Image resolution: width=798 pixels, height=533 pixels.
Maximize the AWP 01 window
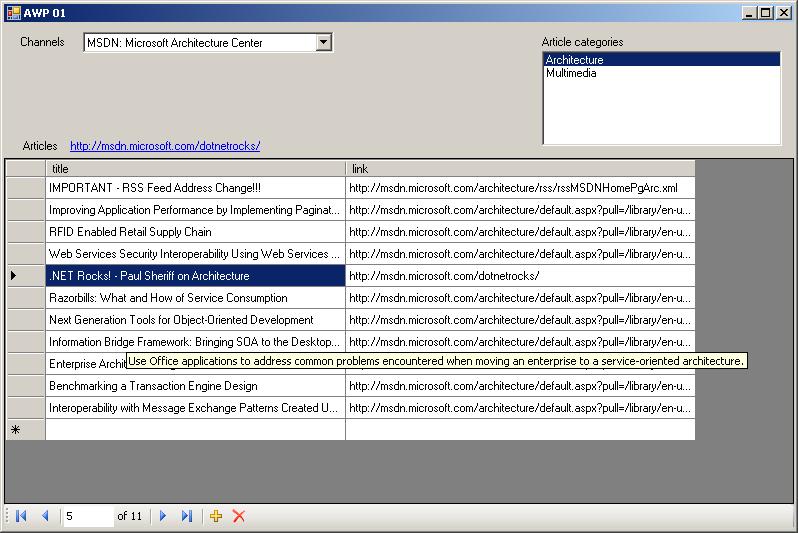click(x=765, y=13)
